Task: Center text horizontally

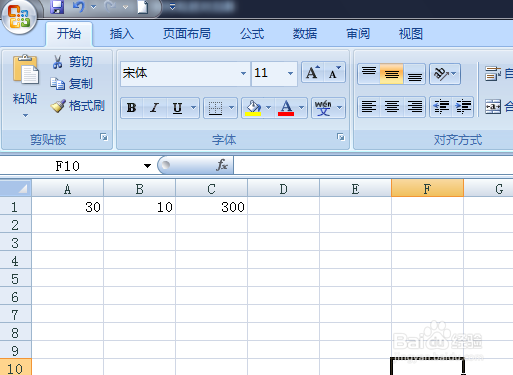Action: coord(392,107)
